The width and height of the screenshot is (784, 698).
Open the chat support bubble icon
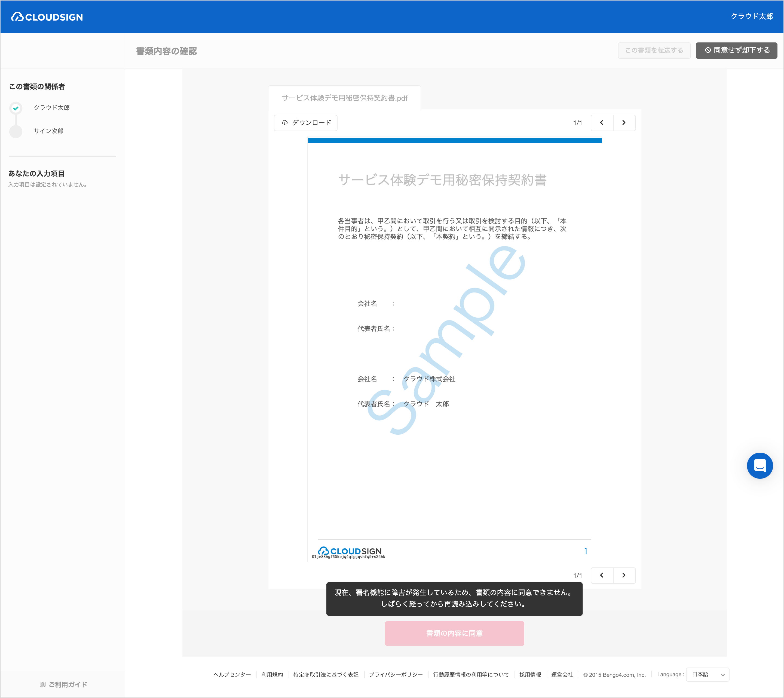(759, 466)
